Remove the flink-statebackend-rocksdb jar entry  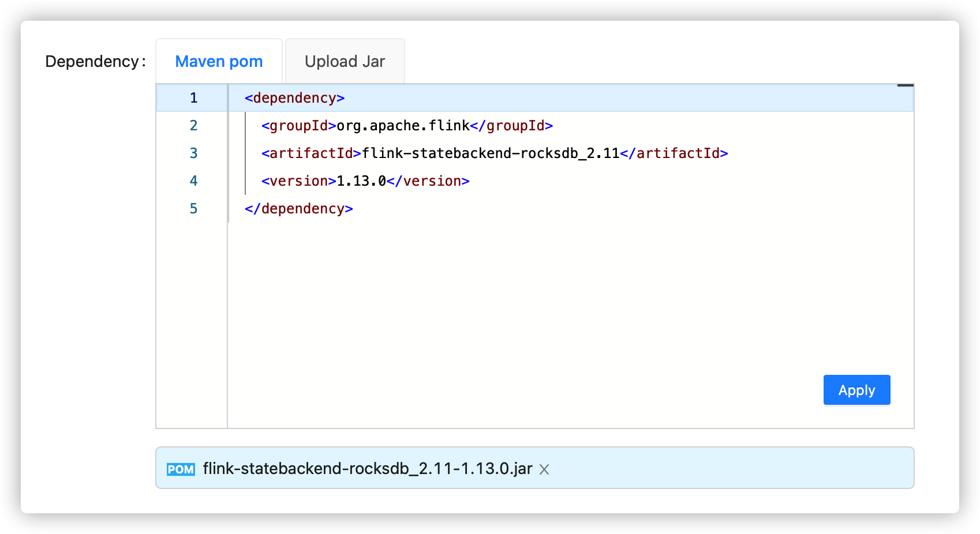[x=544, y=469]
